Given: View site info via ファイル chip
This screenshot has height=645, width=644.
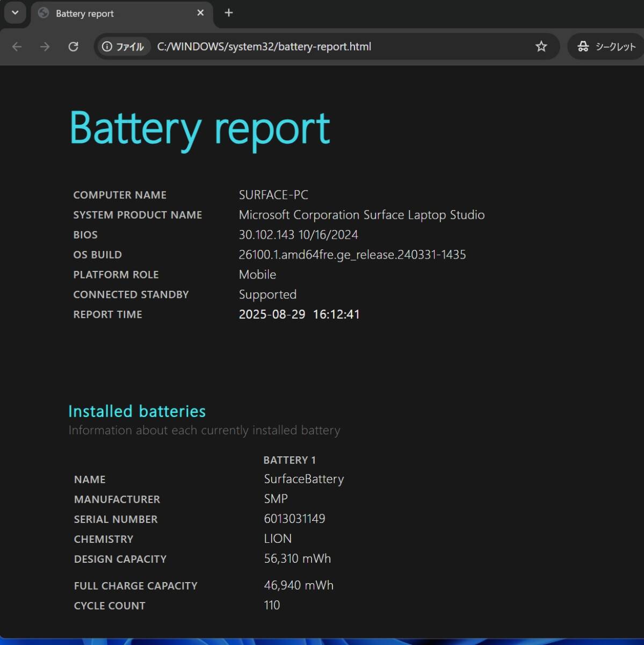Looking at the screenshot, I should click(124, 47).
